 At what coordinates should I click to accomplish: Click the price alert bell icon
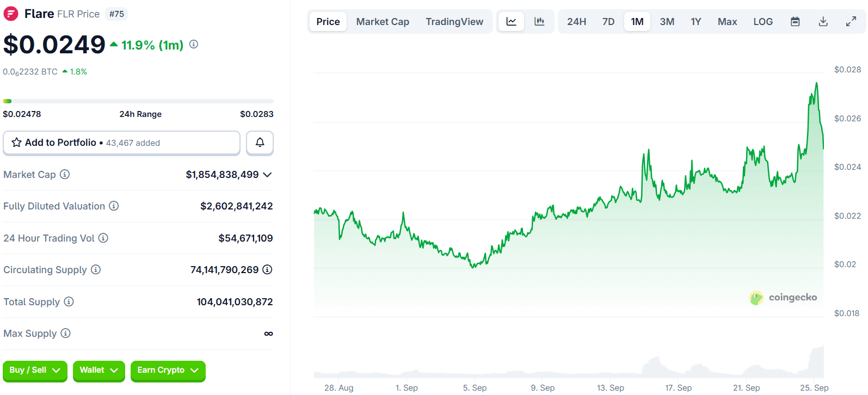260,143
